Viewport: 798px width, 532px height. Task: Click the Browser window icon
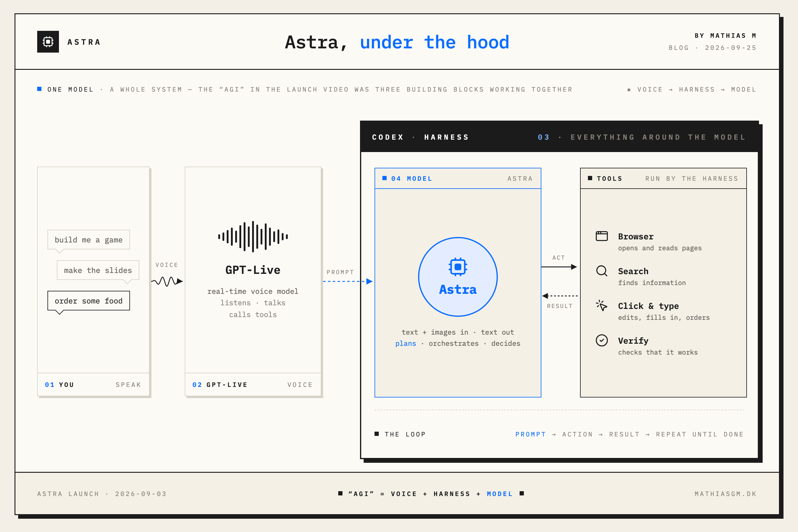(602, 236)
